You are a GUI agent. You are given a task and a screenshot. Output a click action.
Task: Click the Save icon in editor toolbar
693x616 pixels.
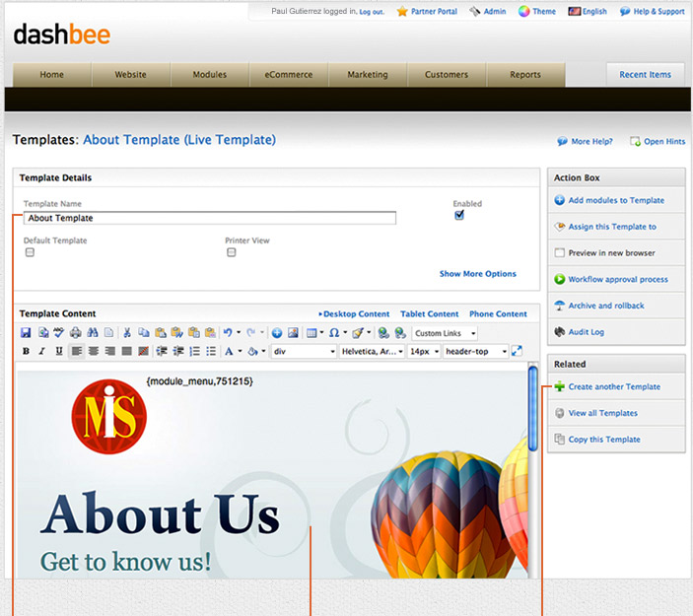[26, 333]
